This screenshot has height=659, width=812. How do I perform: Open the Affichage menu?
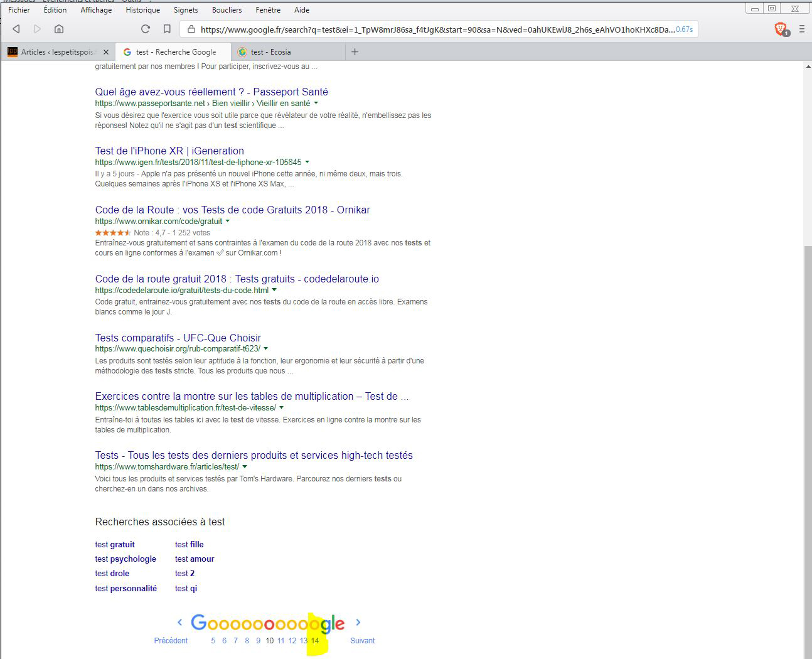pyautogui.click(x=96, y=10)
